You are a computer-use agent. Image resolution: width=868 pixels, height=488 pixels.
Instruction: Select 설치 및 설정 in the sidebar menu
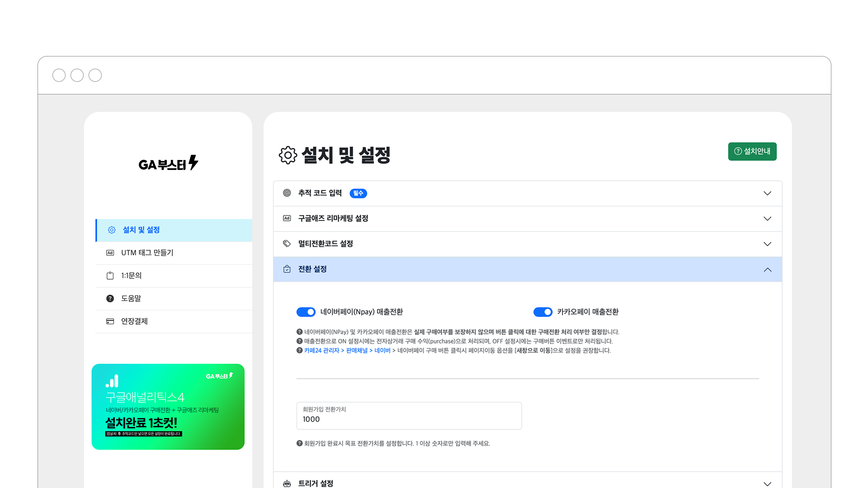tap(141, 230)
